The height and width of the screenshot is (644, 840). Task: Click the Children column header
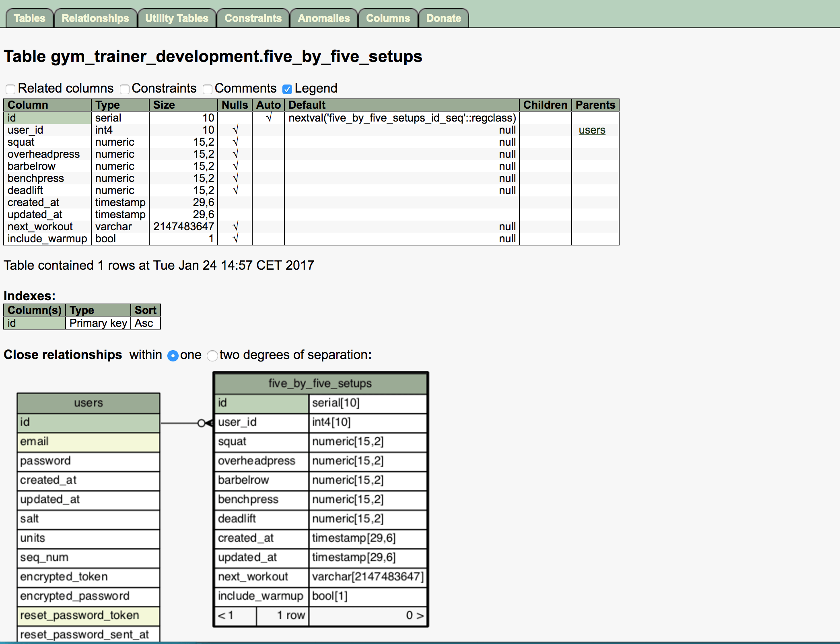pos(545,105)
